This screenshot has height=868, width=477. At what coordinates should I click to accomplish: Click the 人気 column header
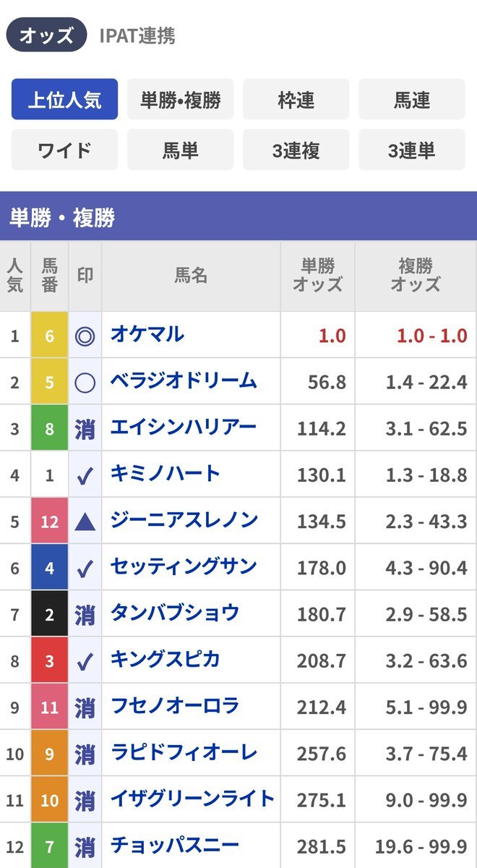coord(15,276)
